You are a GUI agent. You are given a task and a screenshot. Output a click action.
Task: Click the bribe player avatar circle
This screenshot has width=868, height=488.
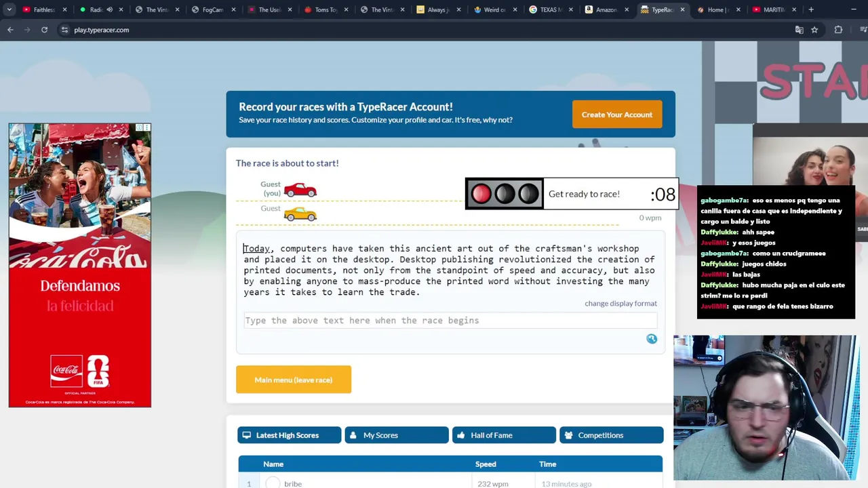click(x=273, y=483)
